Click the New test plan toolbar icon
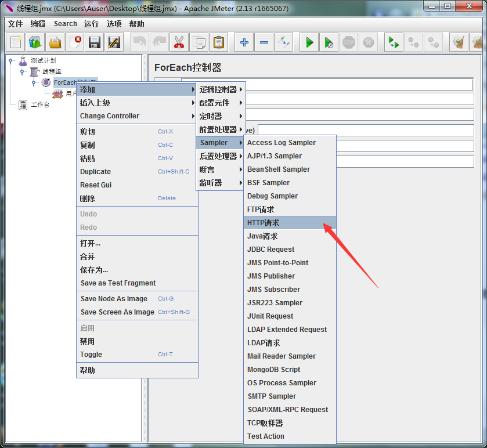487x448 pixels. (x=16, y=42)
